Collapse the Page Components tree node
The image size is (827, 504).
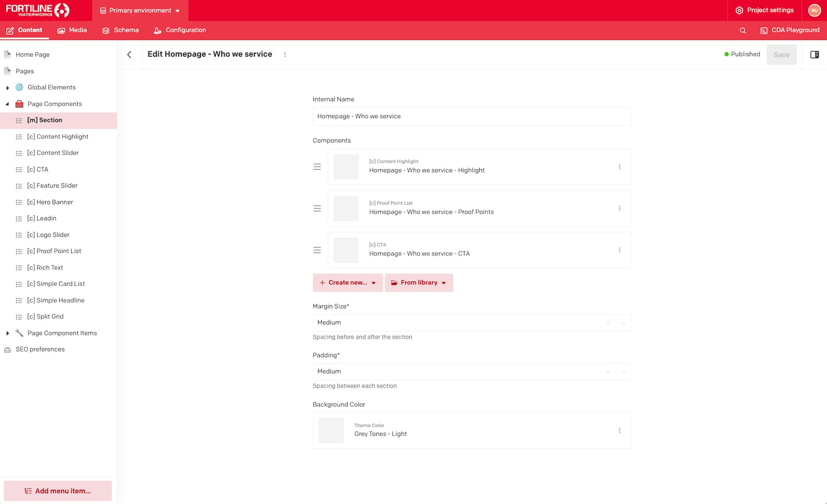tap(7, 104)
